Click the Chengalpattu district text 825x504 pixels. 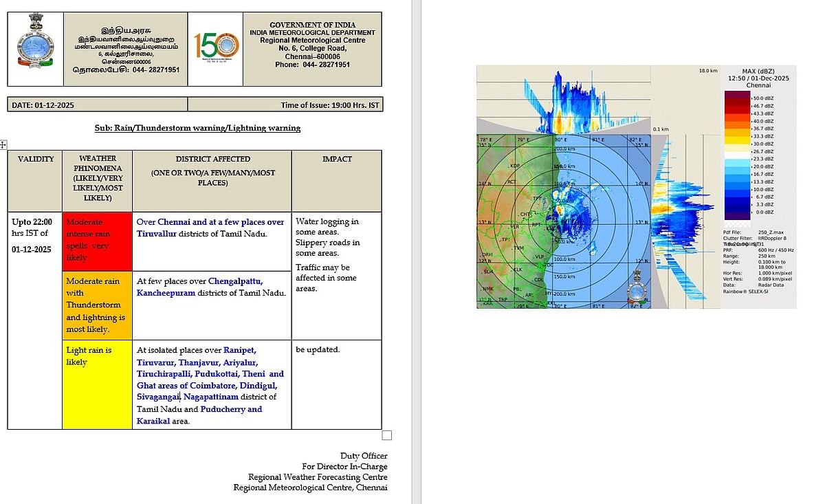click(236, 281)
